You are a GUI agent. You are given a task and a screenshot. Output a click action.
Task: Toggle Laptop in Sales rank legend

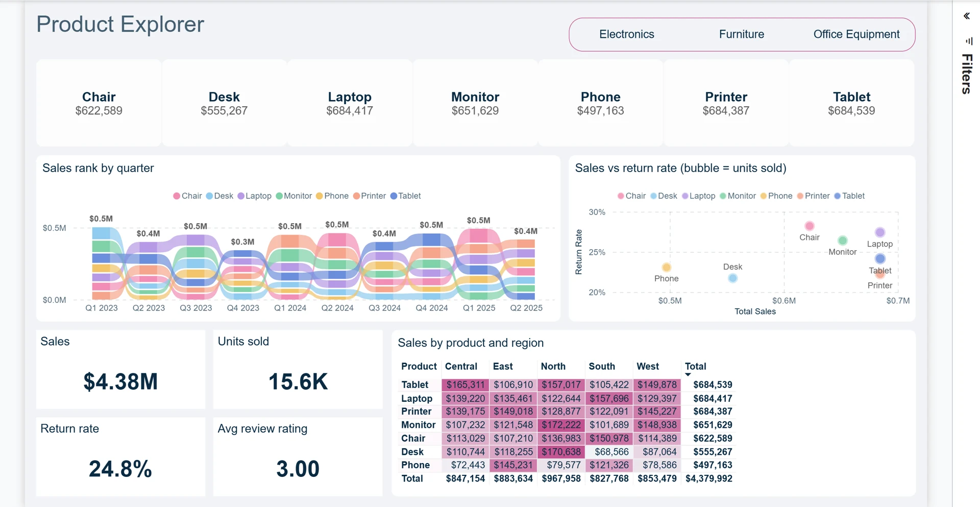tap(254, 196)
